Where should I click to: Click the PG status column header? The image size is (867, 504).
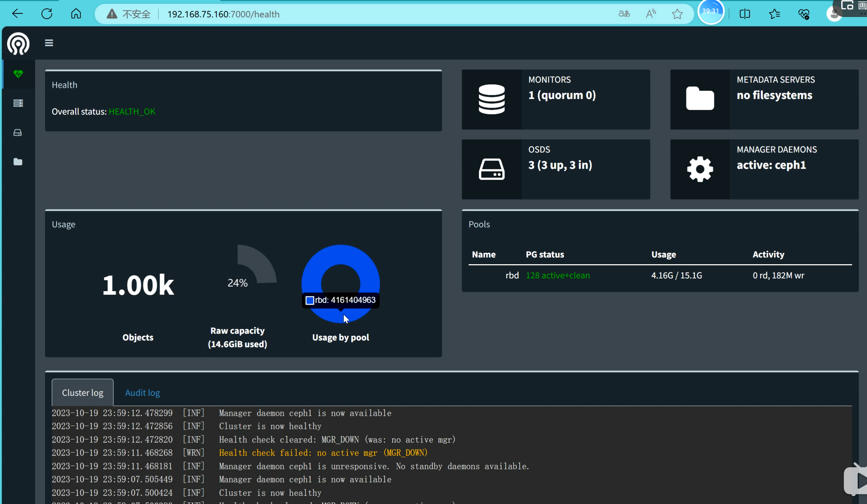(545, 254)
